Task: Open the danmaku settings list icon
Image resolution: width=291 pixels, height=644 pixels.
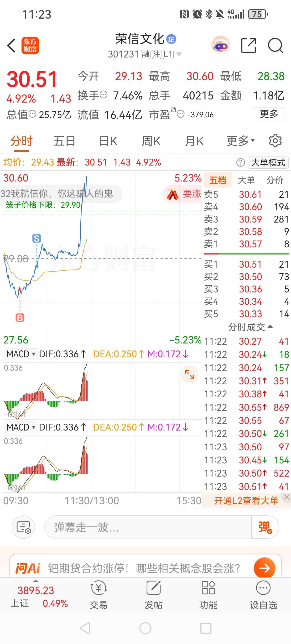Action: [24, 527]
